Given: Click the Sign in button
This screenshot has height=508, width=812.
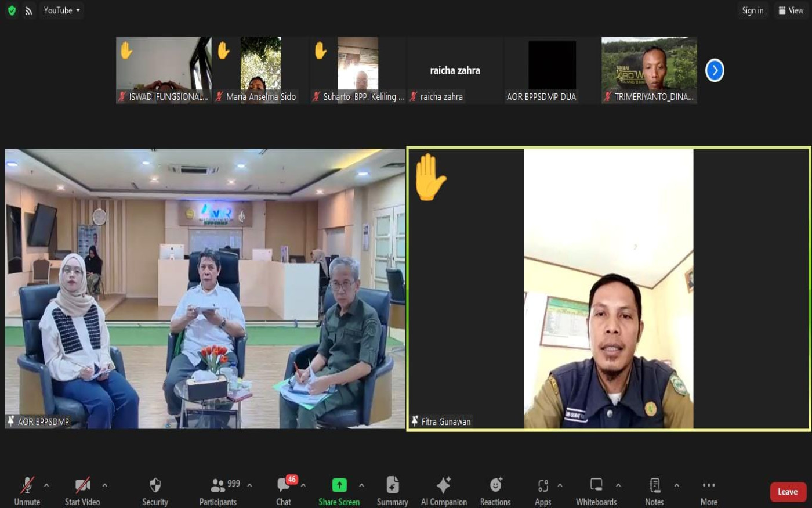Looking at the screenshot, I should pyautogui.click(x=752, y=10).
